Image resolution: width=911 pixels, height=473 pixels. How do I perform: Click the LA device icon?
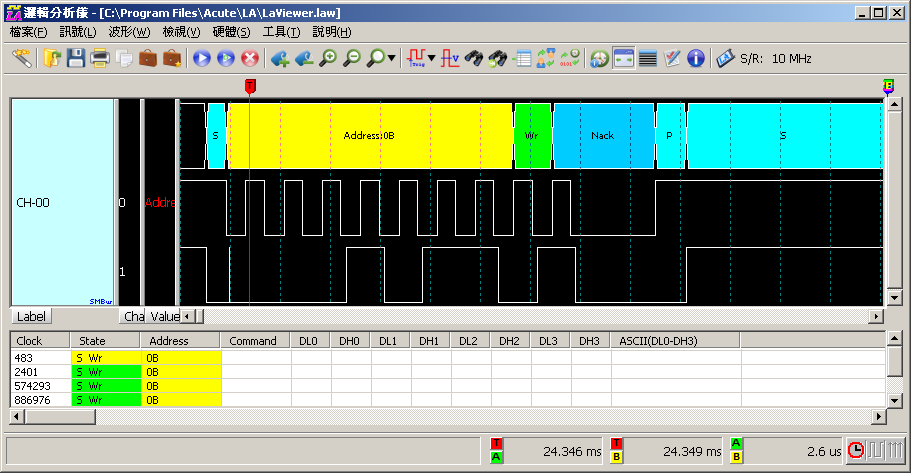(x=725, y=58)
